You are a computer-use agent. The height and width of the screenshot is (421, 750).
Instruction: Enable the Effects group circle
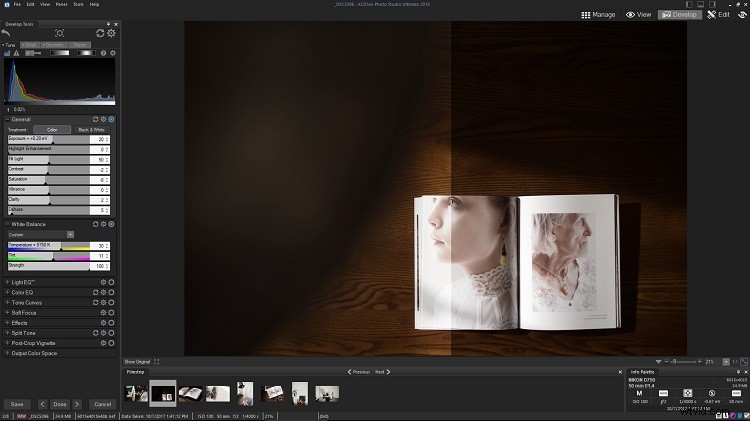pyautogui.click(x=111, y=323)
